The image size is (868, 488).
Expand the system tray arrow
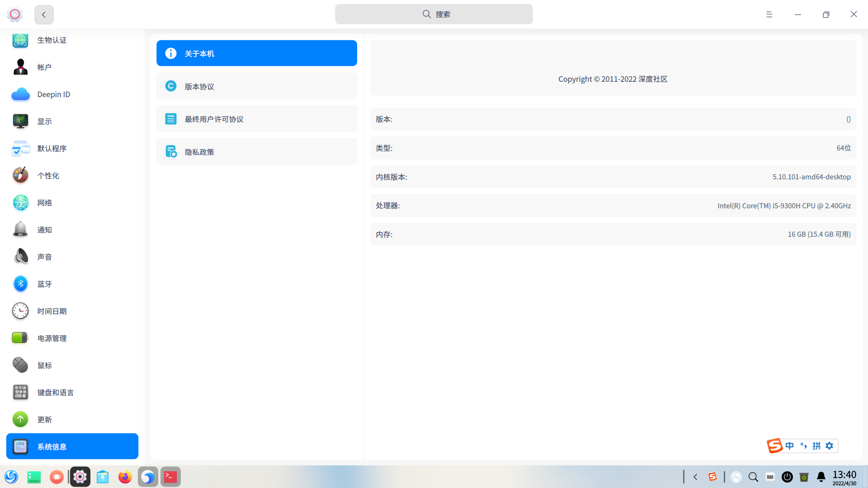click(695, 477)
